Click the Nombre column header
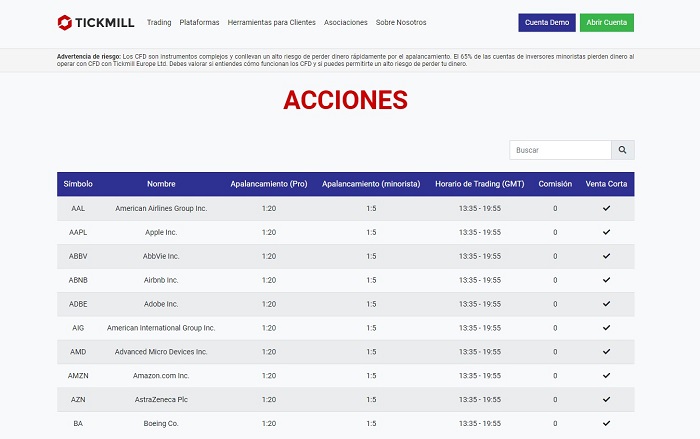Screen dimensions: 700x439 (161, 184)
